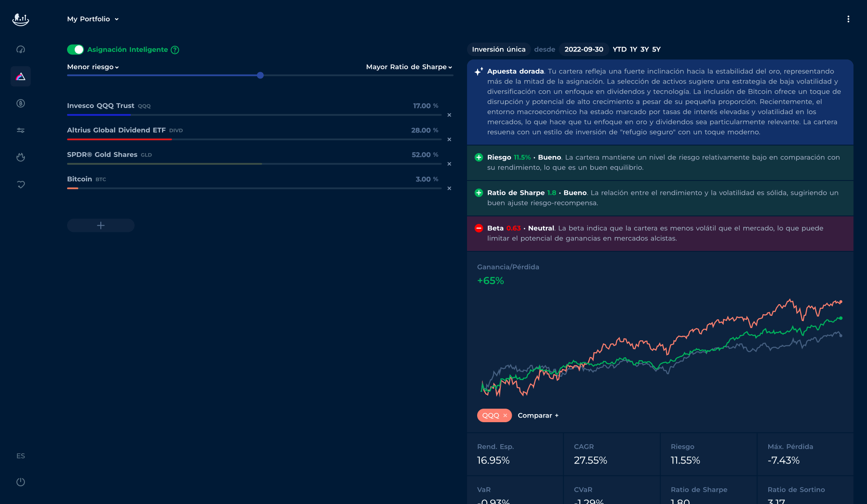Image resolution: width=867 pixels, height=504 pixels.
Task: Remove QQQ comparison chip X
Action: tap(505, 415)
